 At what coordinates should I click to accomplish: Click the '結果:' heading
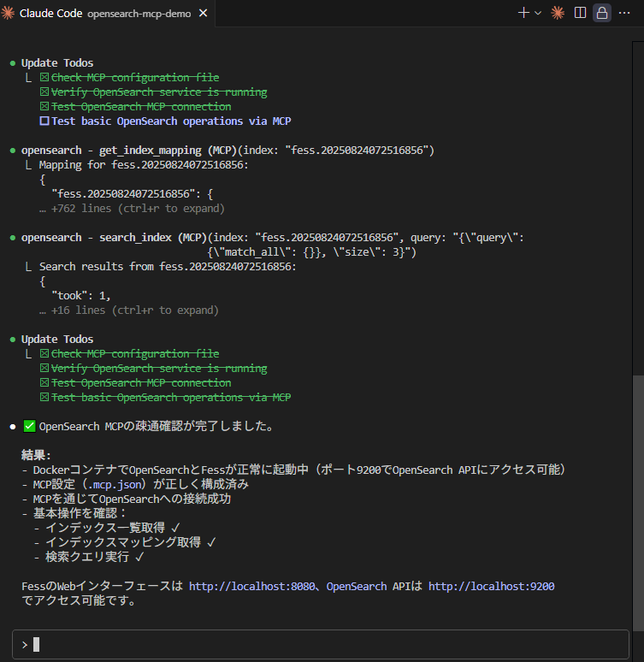pyautogui.click(x=36, y=455)
